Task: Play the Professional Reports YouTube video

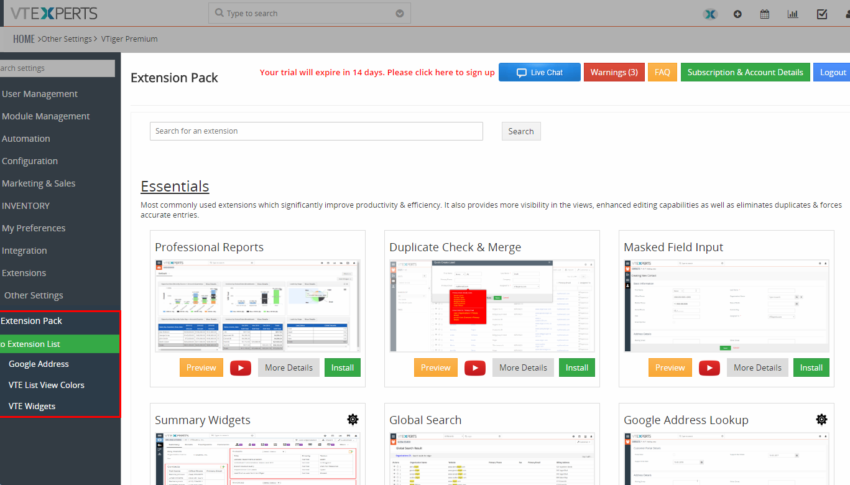Action: (x=240, y=368)
